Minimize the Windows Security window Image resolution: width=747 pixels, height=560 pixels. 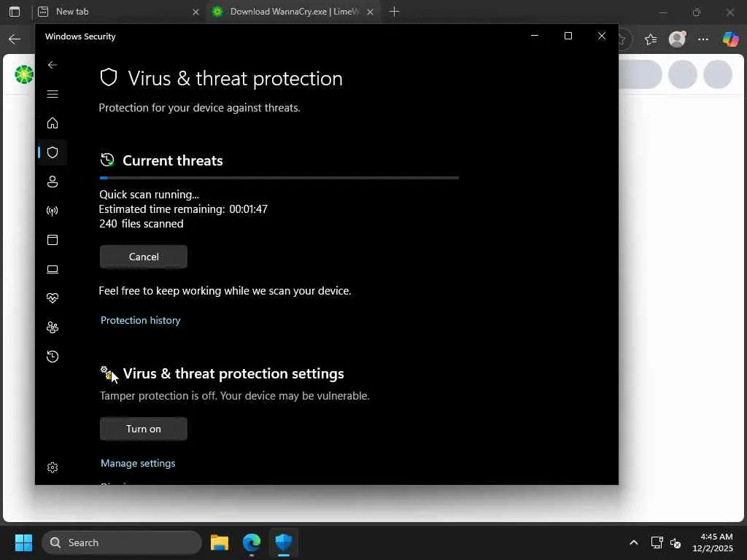(535, 36)
